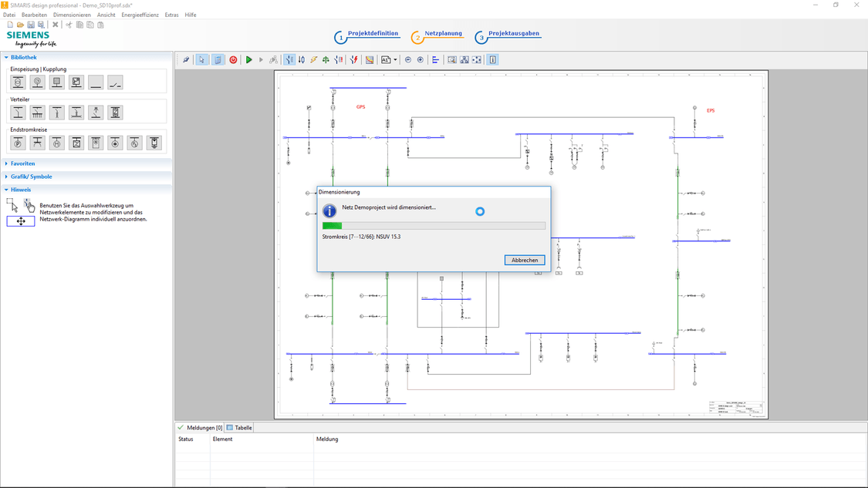
Task: Select the arrow selection tool in the toolbar
Action: pos(201,59)
